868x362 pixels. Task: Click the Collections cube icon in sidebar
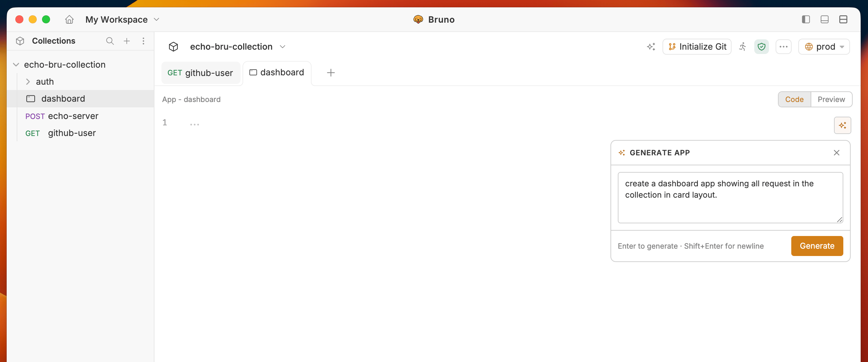20,41
